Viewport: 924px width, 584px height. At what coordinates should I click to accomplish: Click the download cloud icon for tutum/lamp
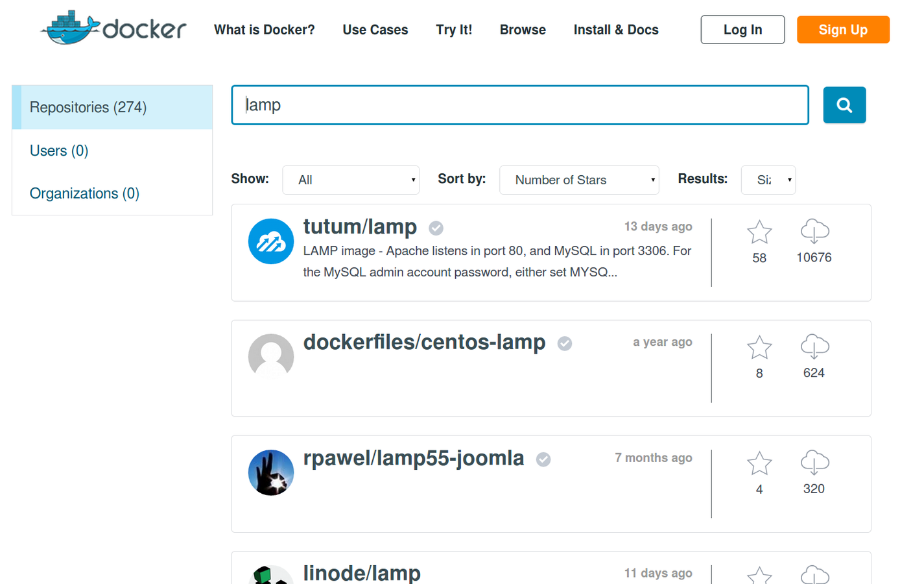[x=814, y=232]
